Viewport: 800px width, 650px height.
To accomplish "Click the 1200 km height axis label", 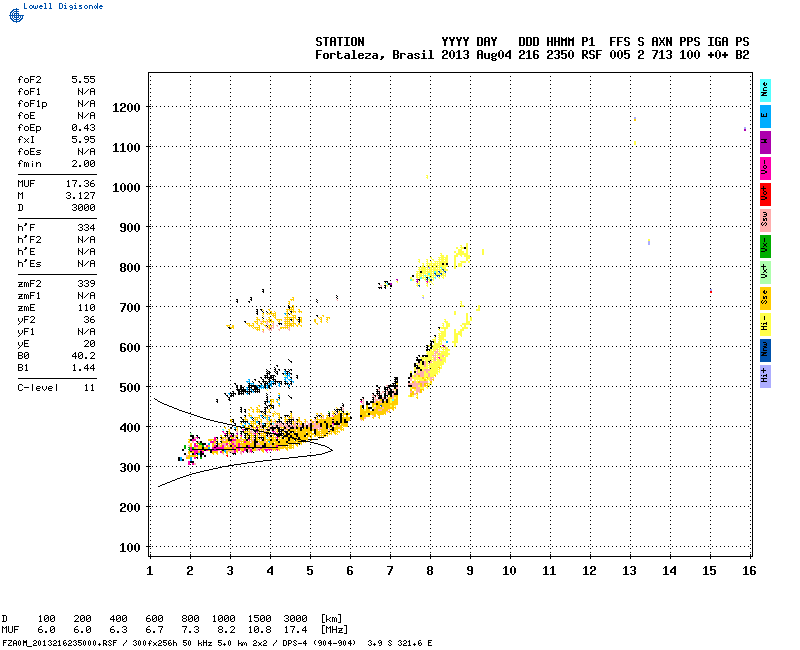I will 126,108.
